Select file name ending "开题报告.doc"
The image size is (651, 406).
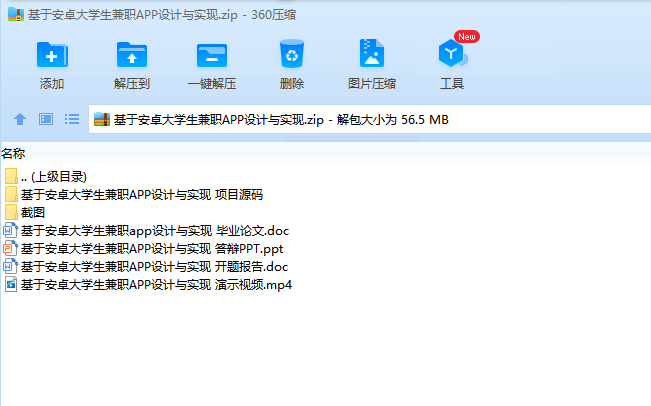(154, 267)
